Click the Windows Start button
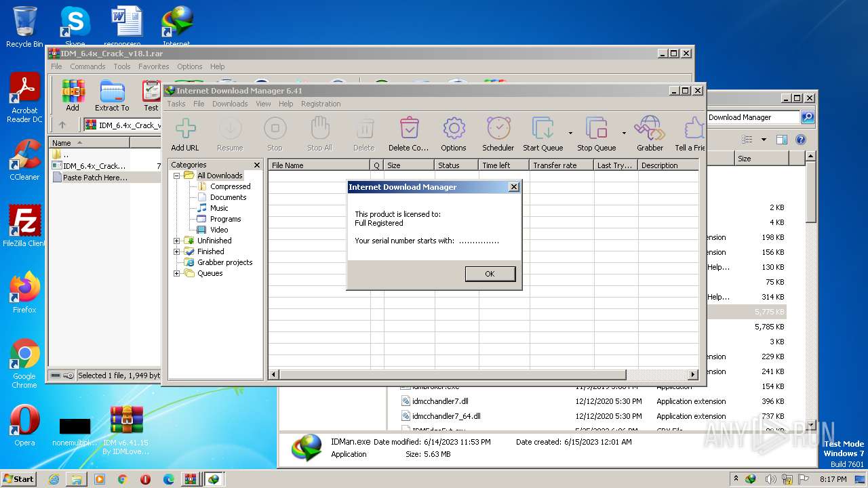Image resolution: width=868 pixels, height=488 pixels. point(19,479)
